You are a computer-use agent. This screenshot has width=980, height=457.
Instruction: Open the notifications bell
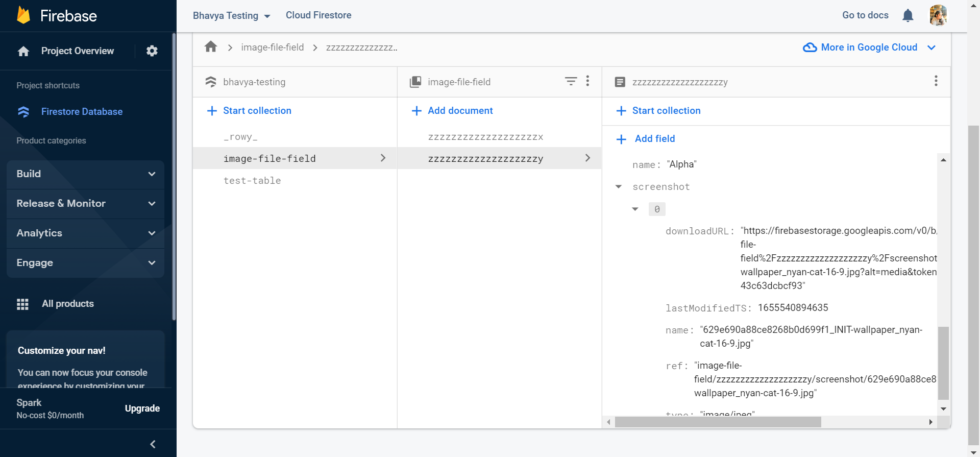[x=908, y=16]
